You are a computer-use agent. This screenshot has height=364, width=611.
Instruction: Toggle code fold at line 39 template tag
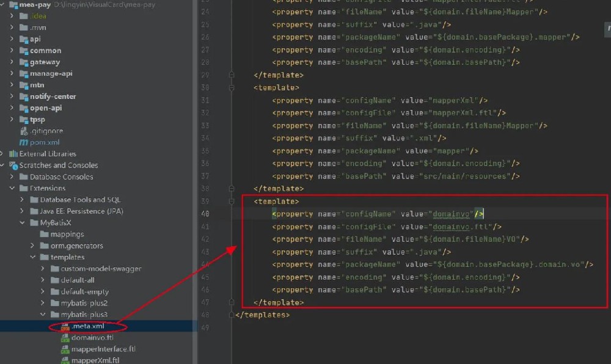(232, 201)
